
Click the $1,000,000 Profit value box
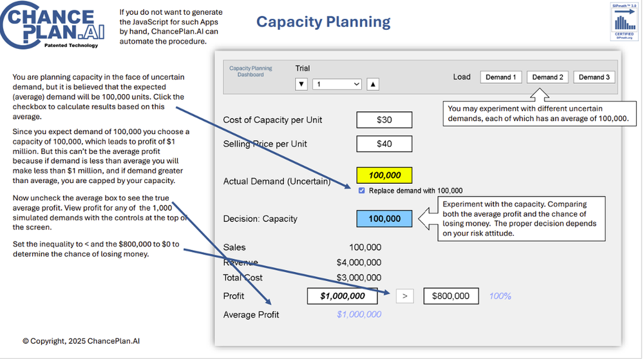coord(343,296)
